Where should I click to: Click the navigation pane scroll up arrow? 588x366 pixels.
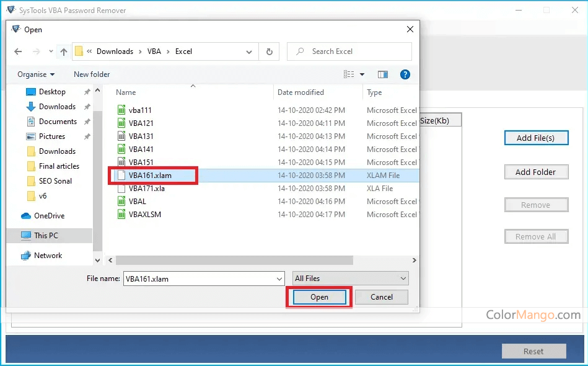[97, 91]
